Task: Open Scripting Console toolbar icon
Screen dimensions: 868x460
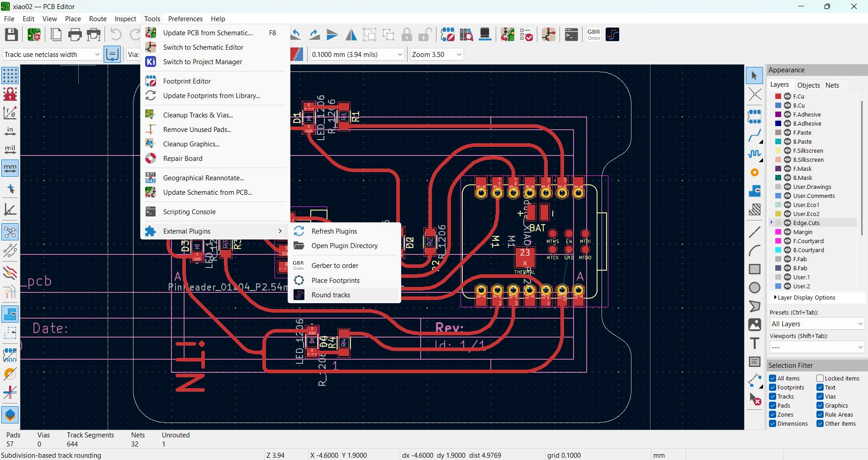Action: pyautogui.click(x=571, y=35)
